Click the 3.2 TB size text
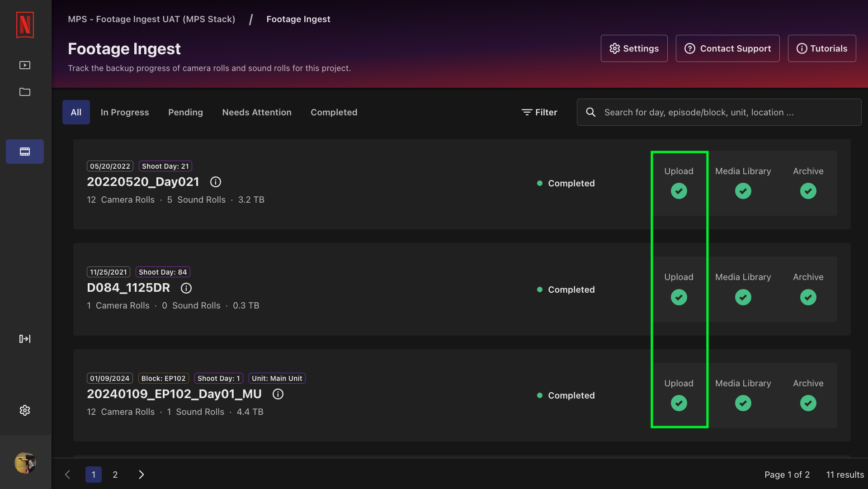Image resolution: width=868 pixels, height=489 pixels. (251, 199)
